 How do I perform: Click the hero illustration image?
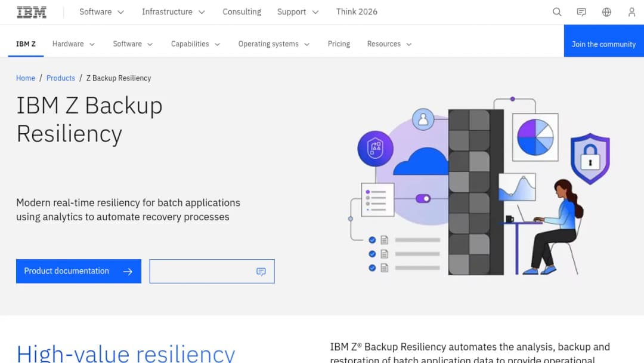[479, 186]
